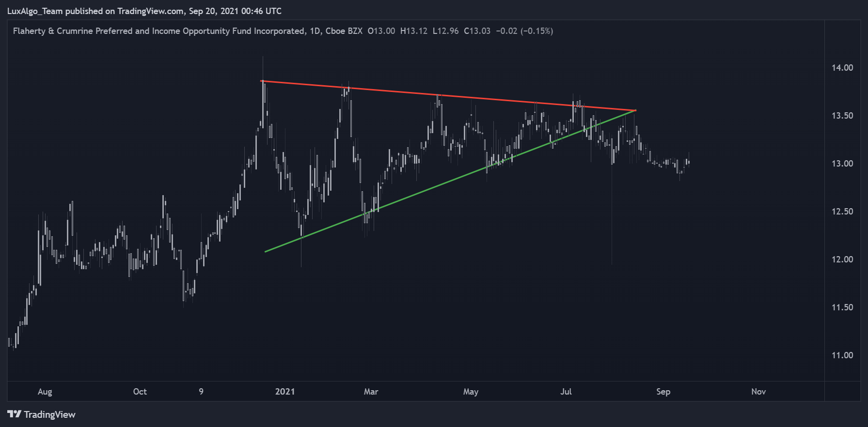The image size is (868, 427).
Task: Click the LuxAlgo_Team publication header
Action: coord(144,11)
